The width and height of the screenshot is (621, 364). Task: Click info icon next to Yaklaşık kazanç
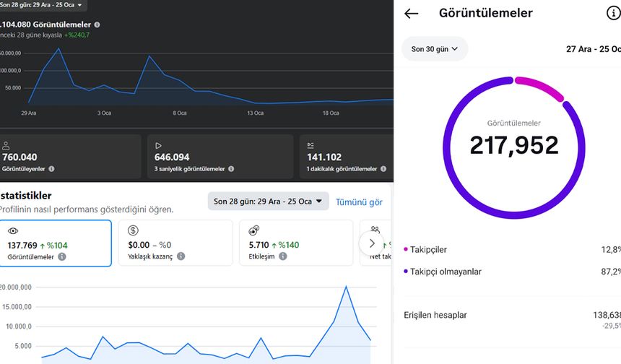coord(181,256)
